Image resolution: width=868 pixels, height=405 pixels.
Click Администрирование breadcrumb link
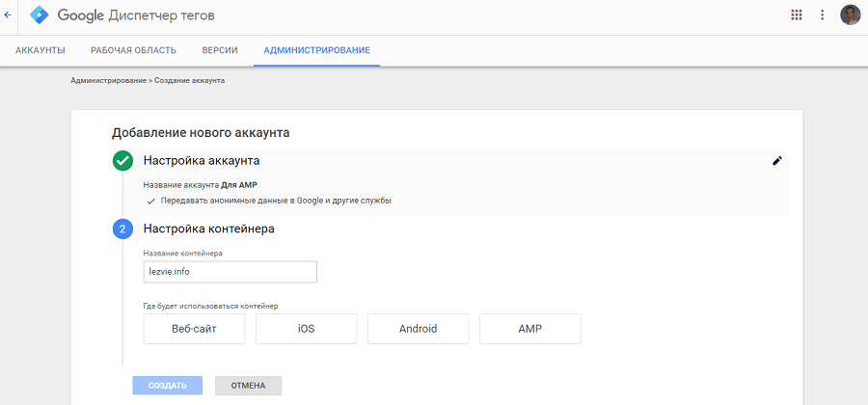(108, 81)
